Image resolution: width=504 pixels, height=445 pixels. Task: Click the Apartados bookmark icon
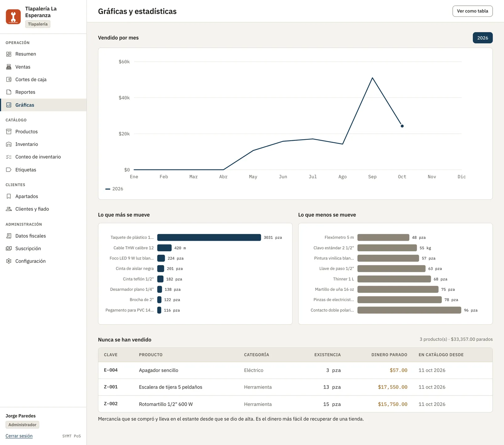(x=9, y=196)
